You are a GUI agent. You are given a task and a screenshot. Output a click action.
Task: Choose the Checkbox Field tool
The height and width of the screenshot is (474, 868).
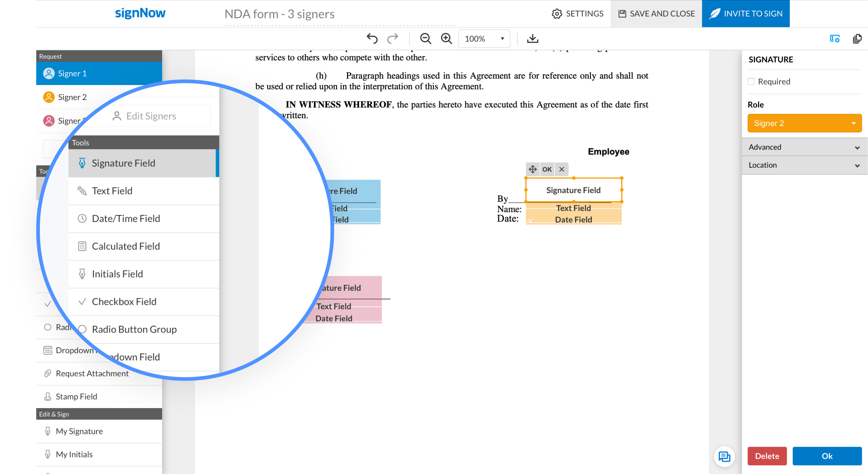pyautogui.click(x=124, y=301)
